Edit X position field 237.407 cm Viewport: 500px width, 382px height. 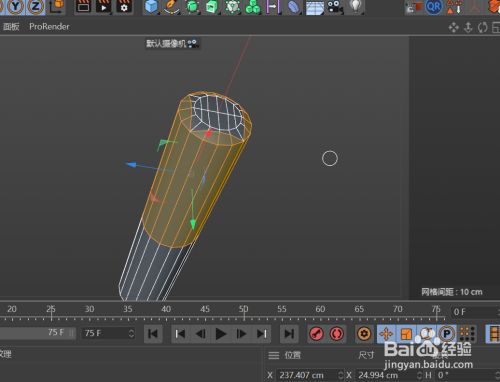click(x=307, y=375)
